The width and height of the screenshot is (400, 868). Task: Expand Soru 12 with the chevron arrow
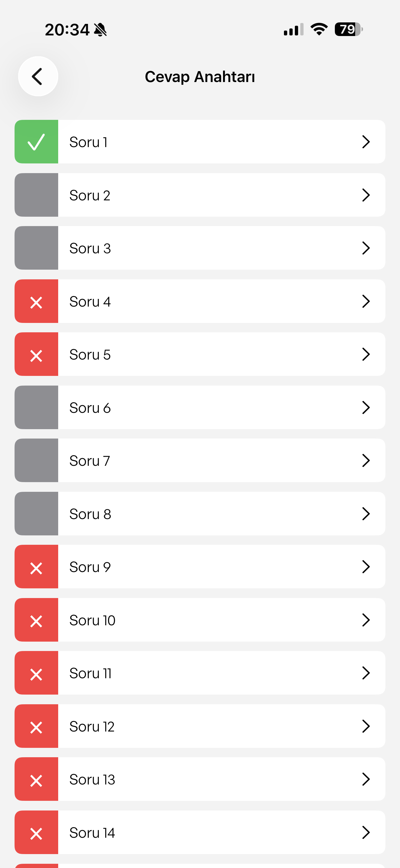366,727
